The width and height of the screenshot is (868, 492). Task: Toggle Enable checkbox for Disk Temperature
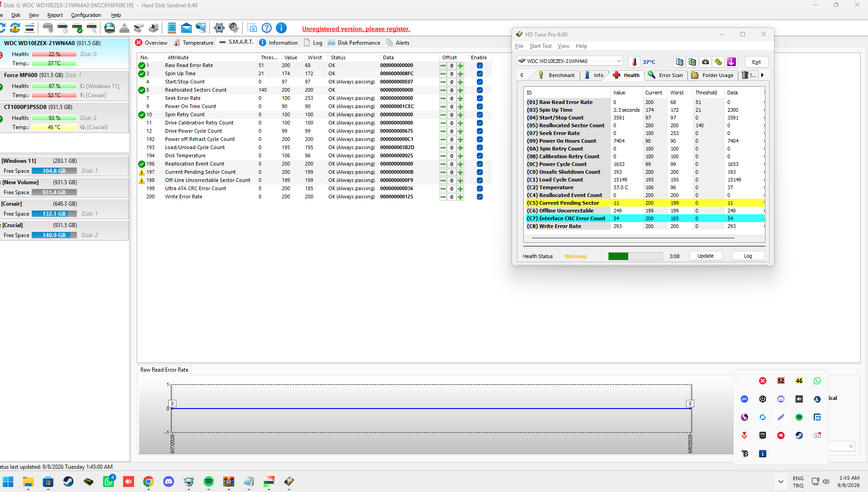pyautogui.click(x=480, y=156)
